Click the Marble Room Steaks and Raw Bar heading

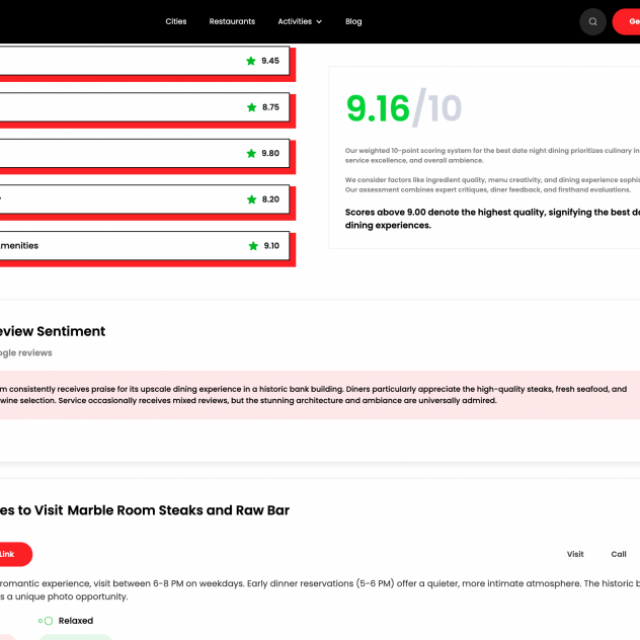[x=144, y=510]
